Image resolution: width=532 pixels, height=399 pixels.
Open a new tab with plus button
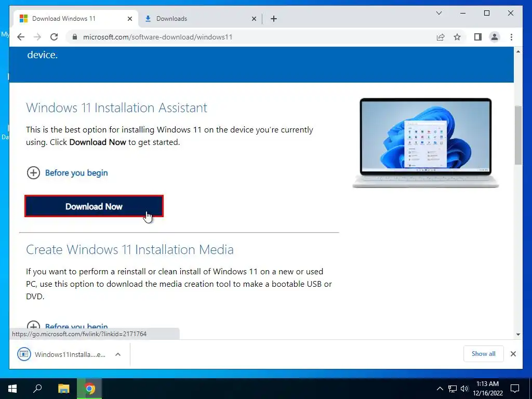click(274, 19)
